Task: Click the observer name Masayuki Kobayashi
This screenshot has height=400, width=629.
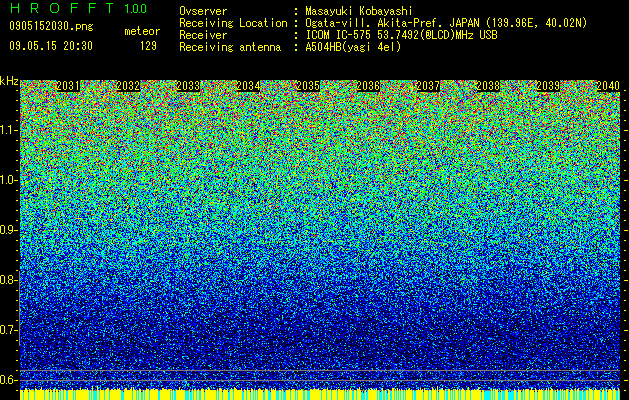Action: click(x=359, y=11)
